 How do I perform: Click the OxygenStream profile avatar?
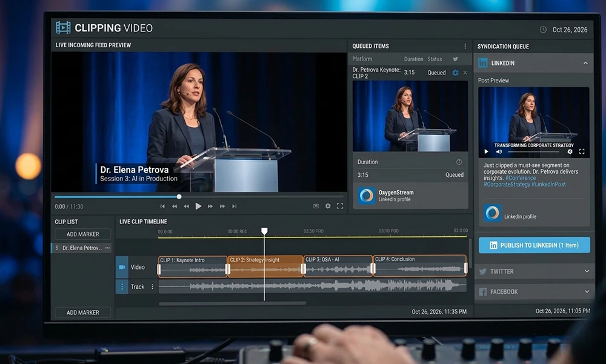click(366, 196)
